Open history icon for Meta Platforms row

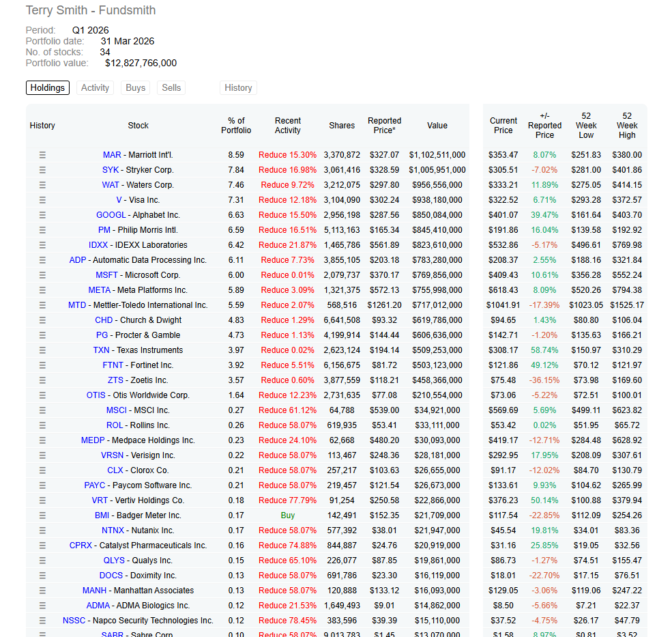point(42,290)
